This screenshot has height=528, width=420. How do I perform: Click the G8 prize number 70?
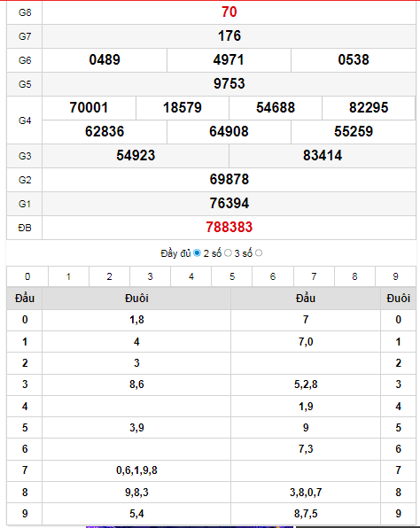pos(229,12)
